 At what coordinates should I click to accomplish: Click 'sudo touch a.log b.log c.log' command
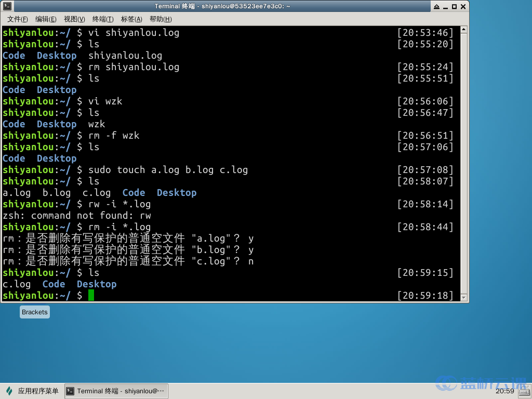[168, 170]
